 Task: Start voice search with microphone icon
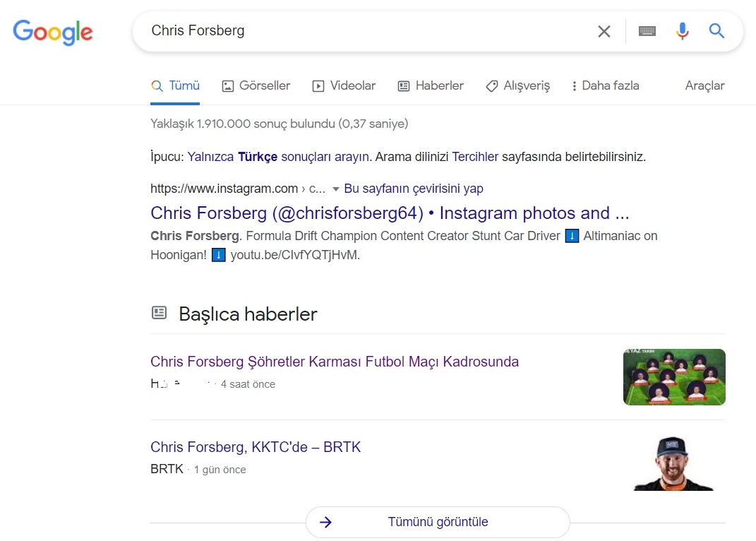point(682,31)
